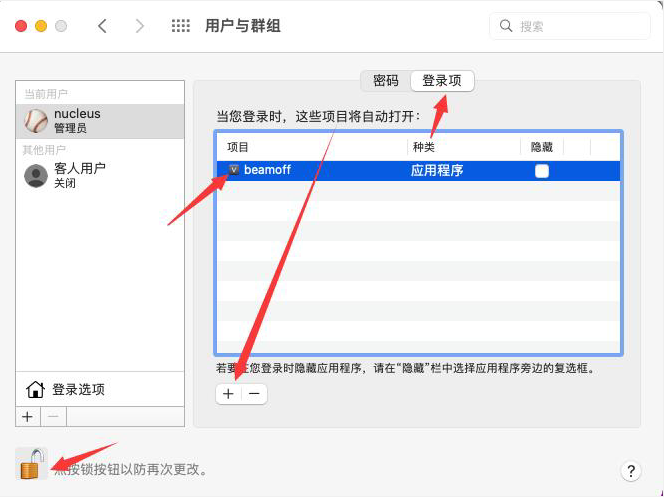Open 登录选项 settings
The height and width of the screenshot is (497, 664).
click(100, 389)
